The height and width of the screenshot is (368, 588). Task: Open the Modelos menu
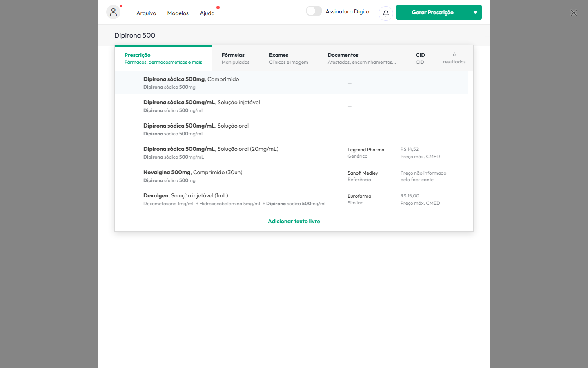[178, 13]
